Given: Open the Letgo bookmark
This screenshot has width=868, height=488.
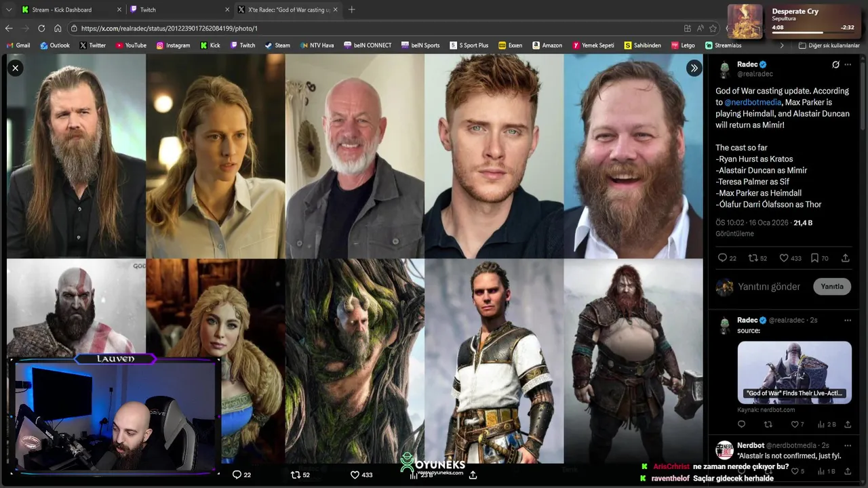Looking at the screenshot, I should point(683,45).
